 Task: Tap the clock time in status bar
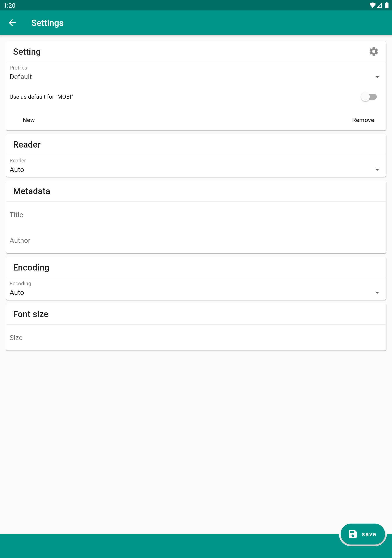(x=9, y=5)
